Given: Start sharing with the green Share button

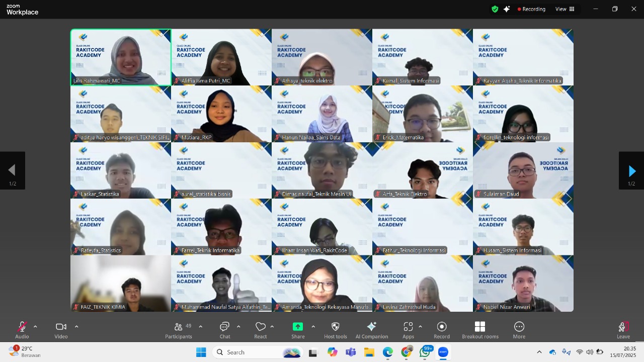Looking at the screenshot, I should (x=298, y=330).
